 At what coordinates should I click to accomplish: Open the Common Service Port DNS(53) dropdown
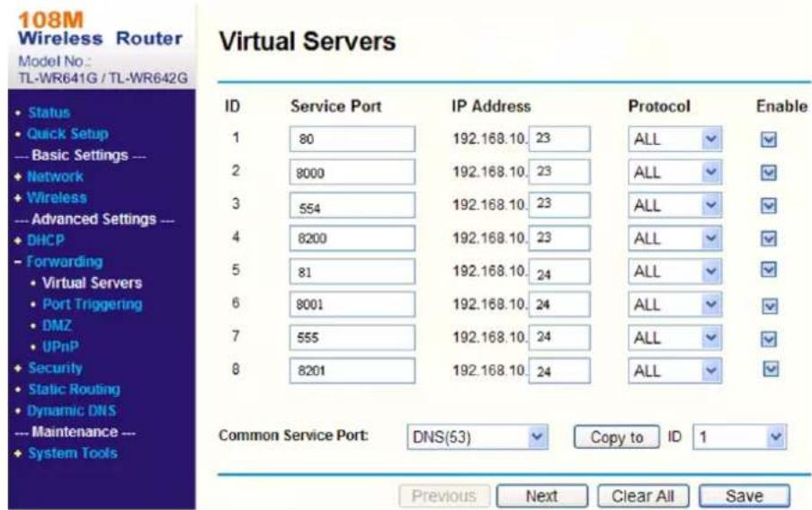click(477, 437)
